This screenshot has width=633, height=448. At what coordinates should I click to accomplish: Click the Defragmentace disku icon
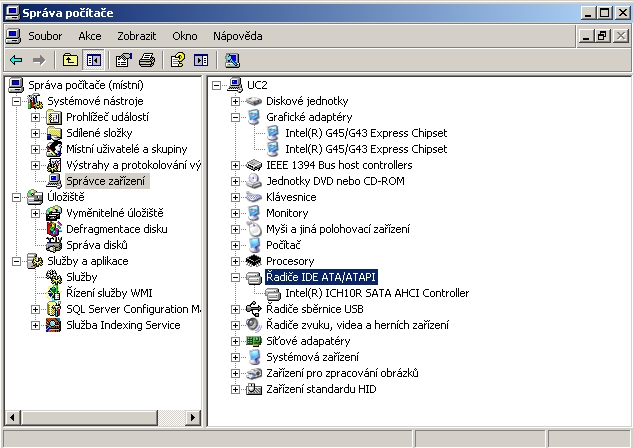coord(54,229)
